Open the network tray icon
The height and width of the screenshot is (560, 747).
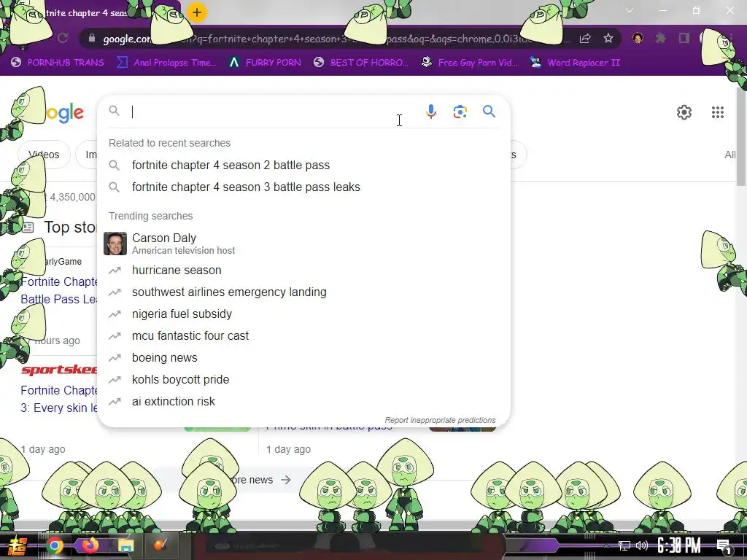[x=624, y=545]
